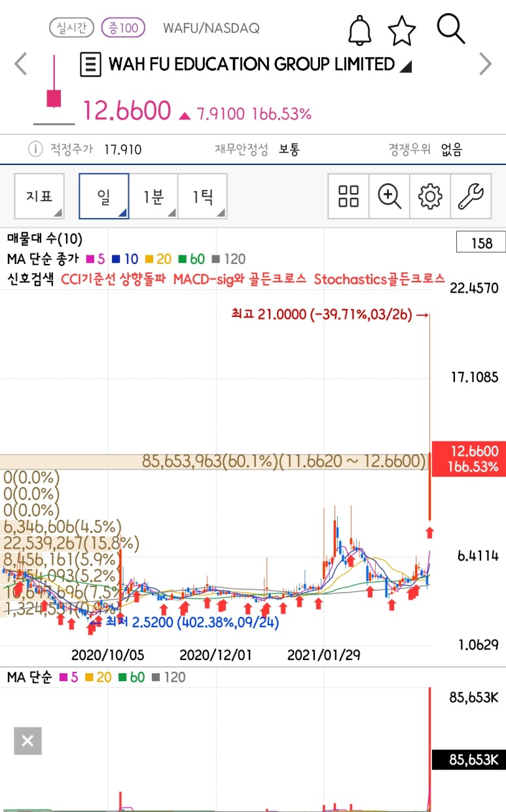Close the panel with X button

tap(27, 741)
